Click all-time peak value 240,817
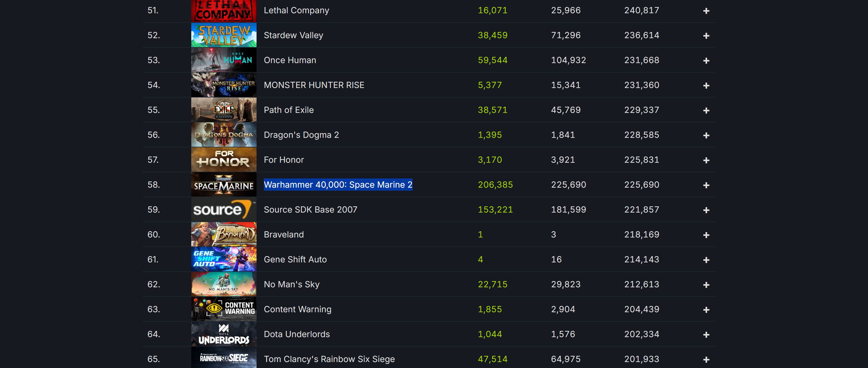Screen dimensions: 868x368 [x=642, y=11]
